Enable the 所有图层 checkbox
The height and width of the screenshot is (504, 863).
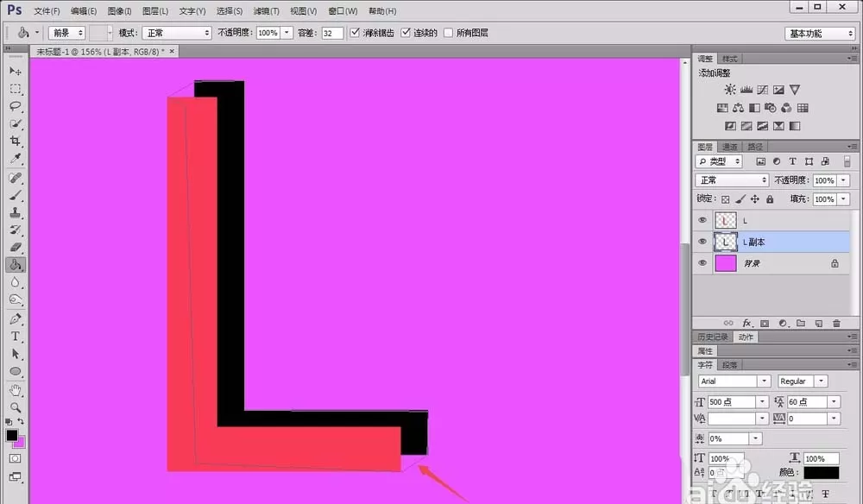[448, 33]
